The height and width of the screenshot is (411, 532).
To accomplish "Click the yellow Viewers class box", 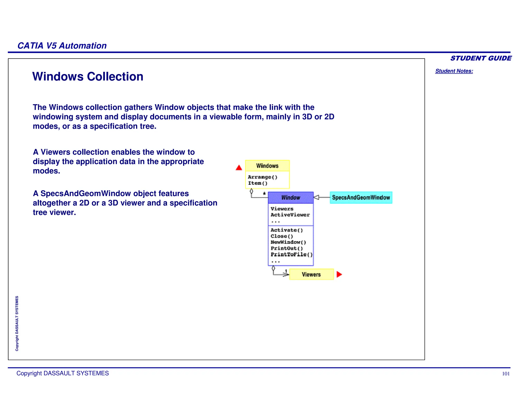I will point(311,274).
